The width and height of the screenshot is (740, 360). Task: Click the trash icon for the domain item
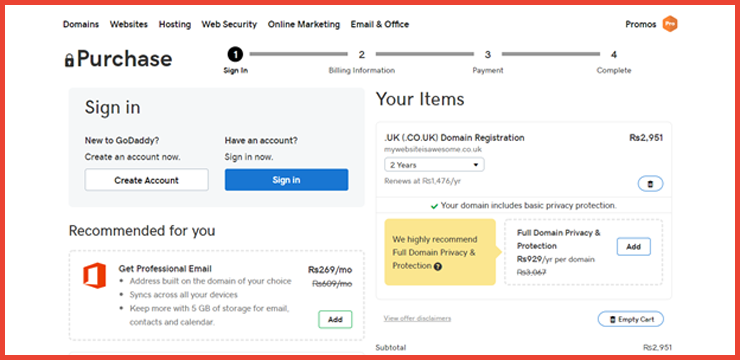pyautogui.click(x=650, y=184)
